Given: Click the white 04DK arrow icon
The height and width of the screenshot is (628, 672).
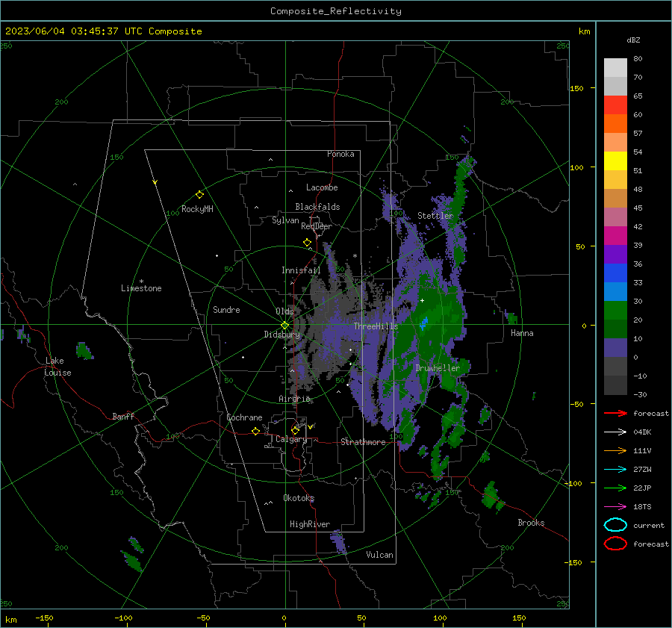Looking at the screenshot, I should click(615, 432).
